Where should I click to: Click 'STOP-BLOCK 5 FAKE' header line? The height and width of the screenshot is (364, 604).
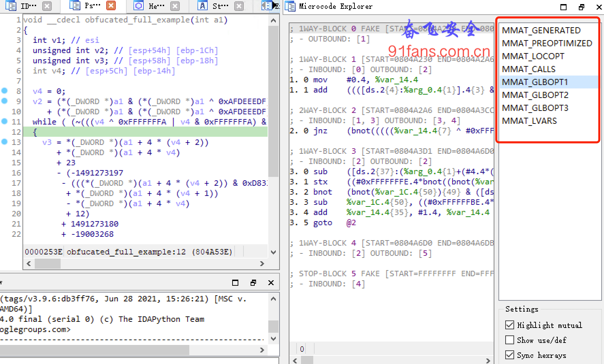click(x=392, y=274)
